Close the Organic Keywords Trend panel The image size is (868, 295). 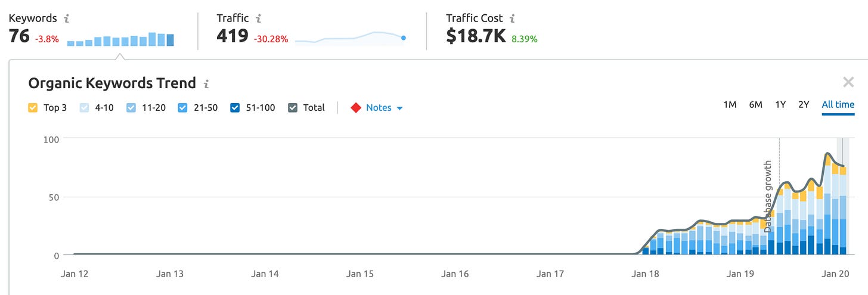point(848,82)
